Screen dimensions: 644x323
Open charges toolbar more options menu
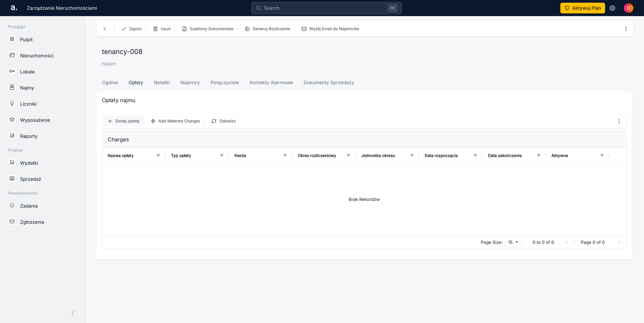(x=619, y=121)
